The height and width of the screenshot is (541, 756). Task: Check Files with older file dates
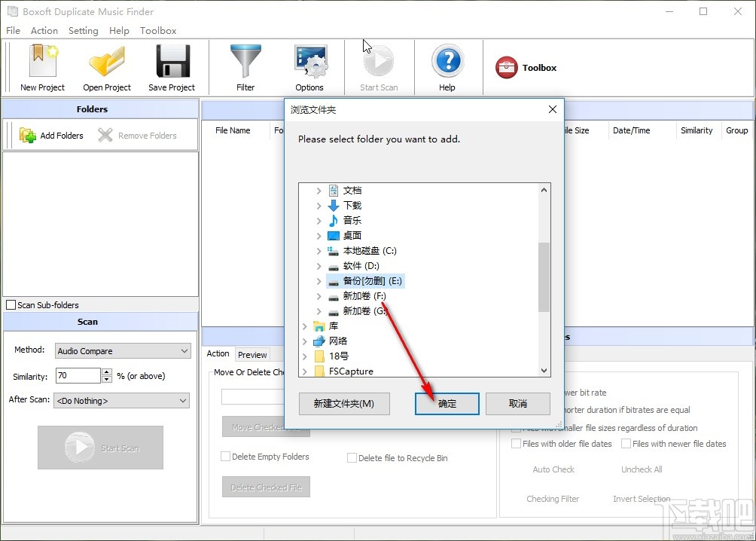516,443
